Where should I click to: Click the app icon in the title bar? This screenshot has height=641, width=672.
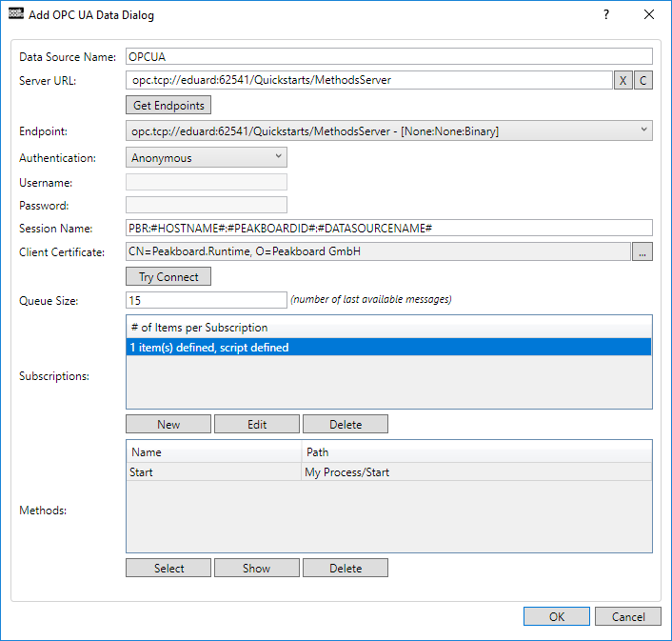15,15
